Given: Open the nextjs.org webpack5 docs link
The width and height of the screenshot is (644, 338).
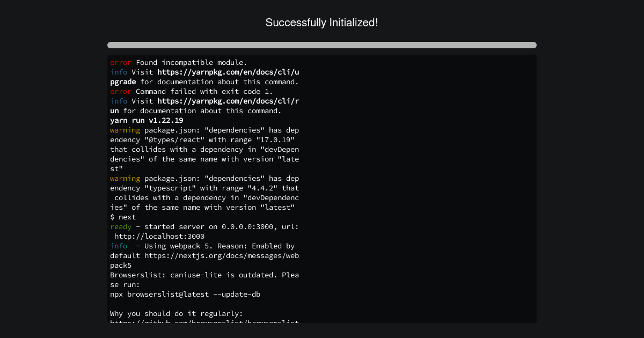Looking at the screenshot, I should [204, 260].
